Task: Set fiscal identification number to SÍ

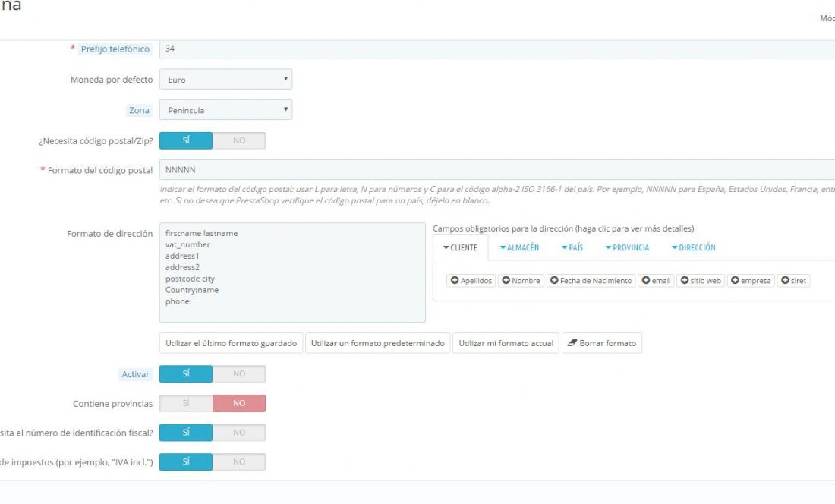Action: (x=186, y=432)
